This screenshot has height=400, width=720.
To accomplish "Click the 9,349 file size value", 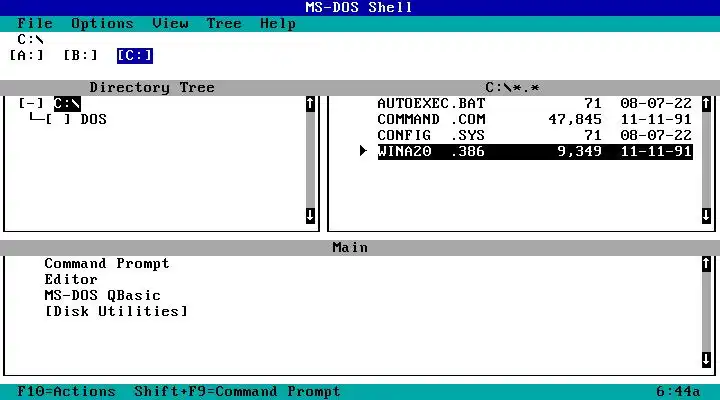I will pos(579,152).
